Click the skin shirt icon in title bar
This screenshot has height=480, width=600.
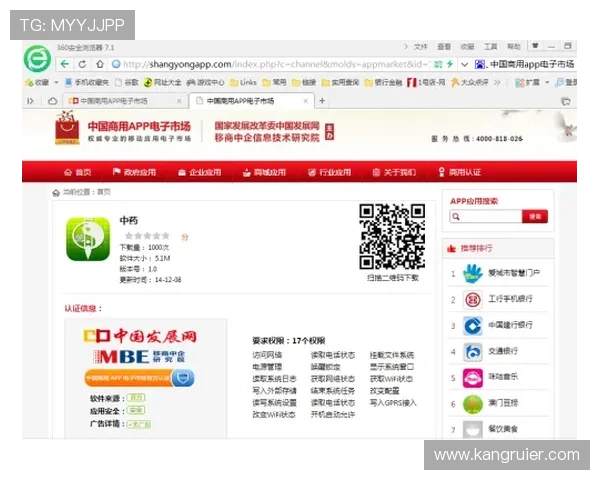[535, 46]
